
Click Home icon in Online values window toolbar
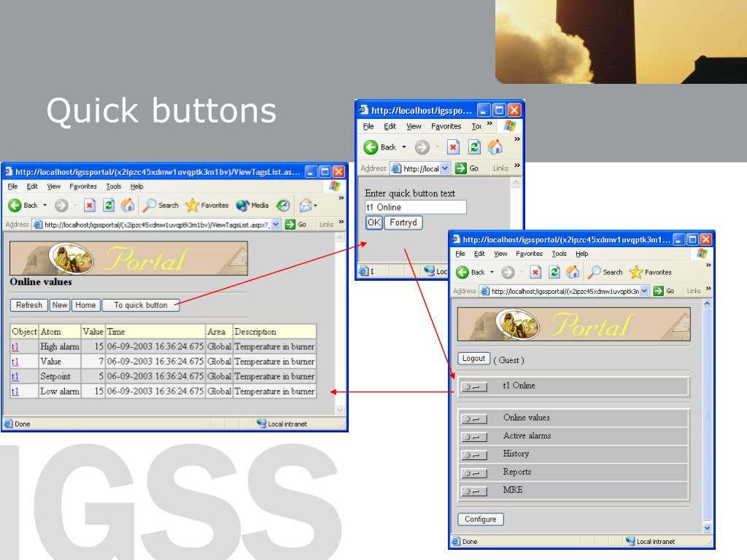[127, 205]
